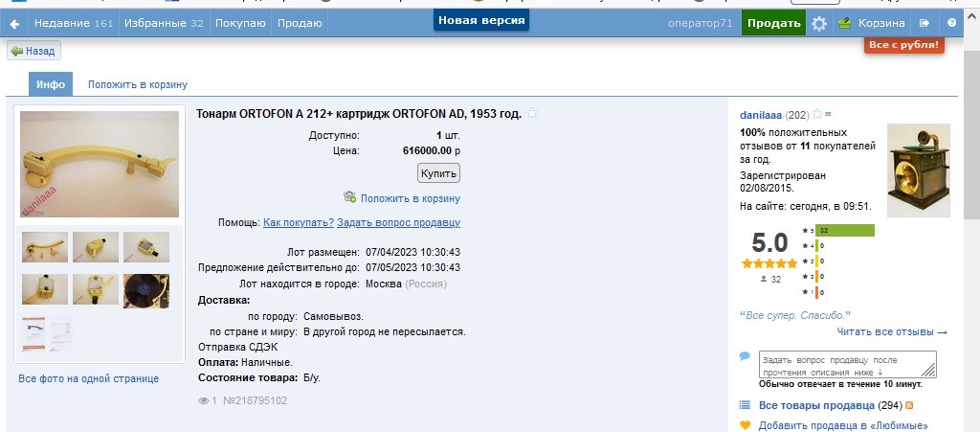Image resolution: width=980 pixels, height=432 pixels.
Task: Click the speech bubble question icon
Action: [x=746, y=356]
